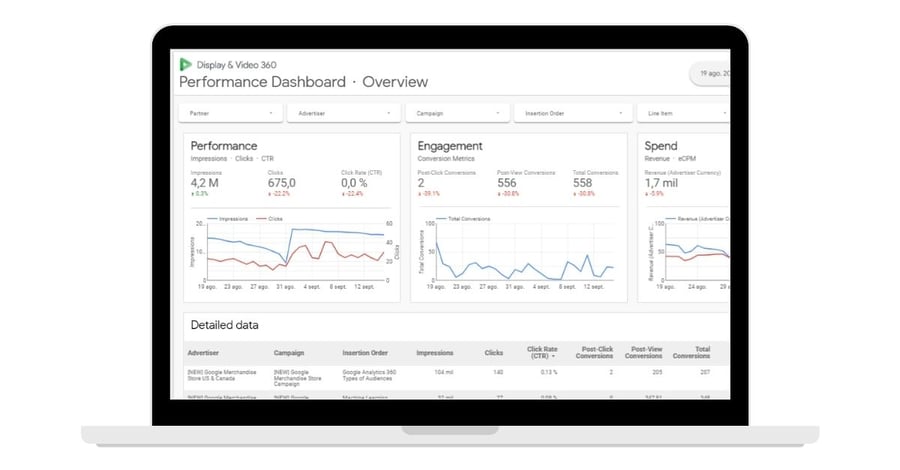Image resolution: width=900 pixels, height=470 pixels.
Task: Toggle the Clicks series in chart legend
Action: click(269, 219)
